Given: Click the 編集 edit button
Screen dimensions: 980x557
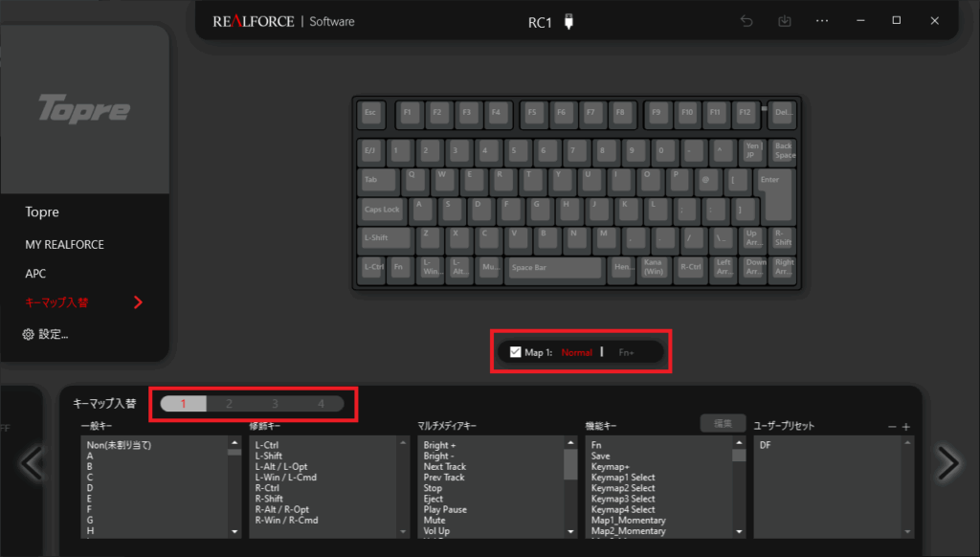Looking at the screenshot, I should pos(723,423).
